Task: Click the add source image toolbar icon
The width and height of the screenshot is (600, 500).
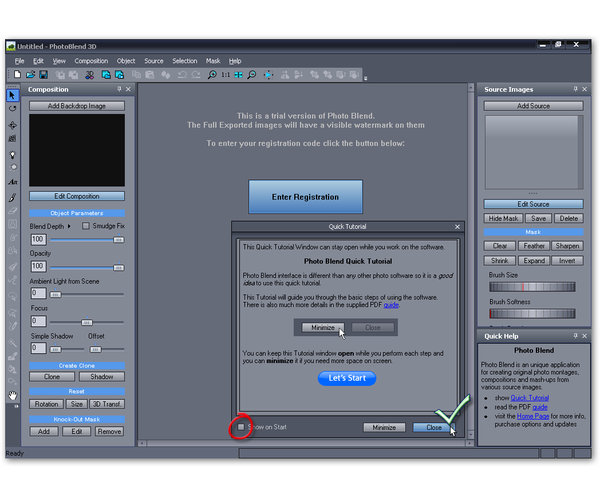Action: pos(119,75)
